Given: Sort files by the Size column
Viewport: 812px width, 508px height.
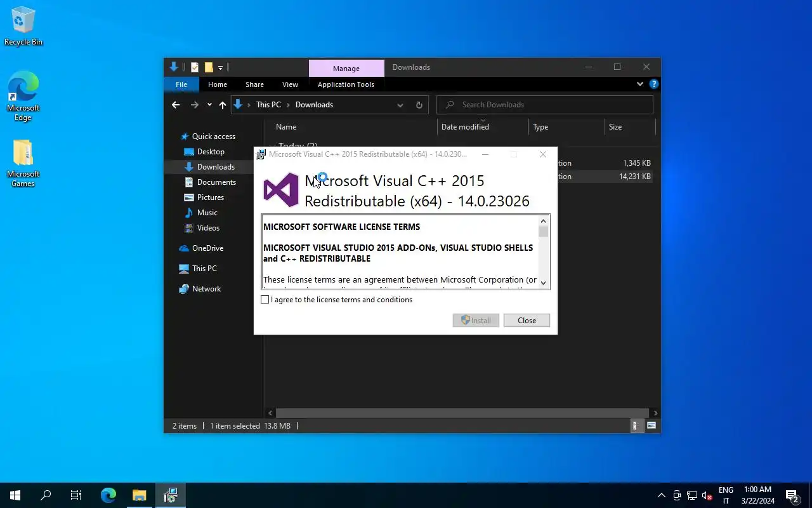Looking at the screenshot, I should pos(630,127).
